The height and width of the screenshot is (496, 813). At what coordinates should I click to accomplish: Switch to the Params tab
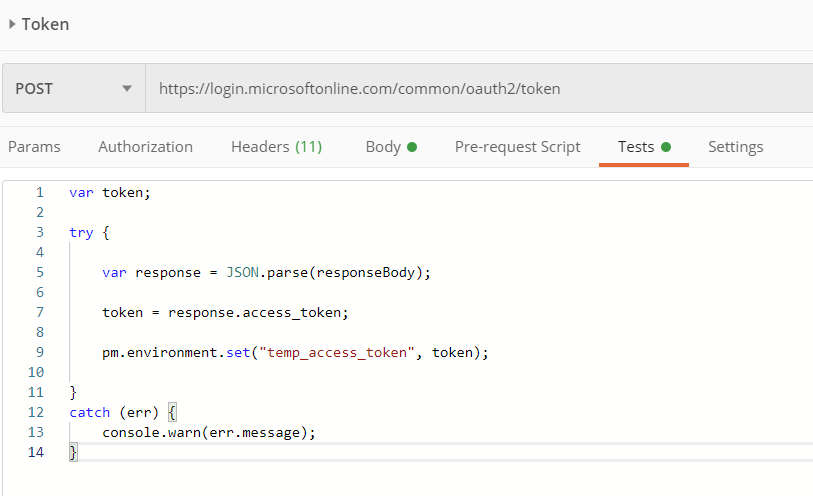pos(34,147)
